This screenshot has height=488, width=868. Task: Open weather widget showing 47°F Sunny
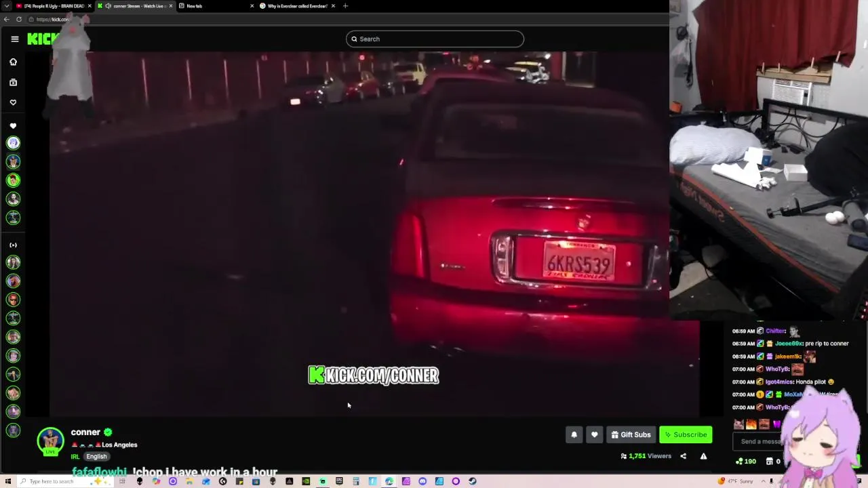coord(736,481)
